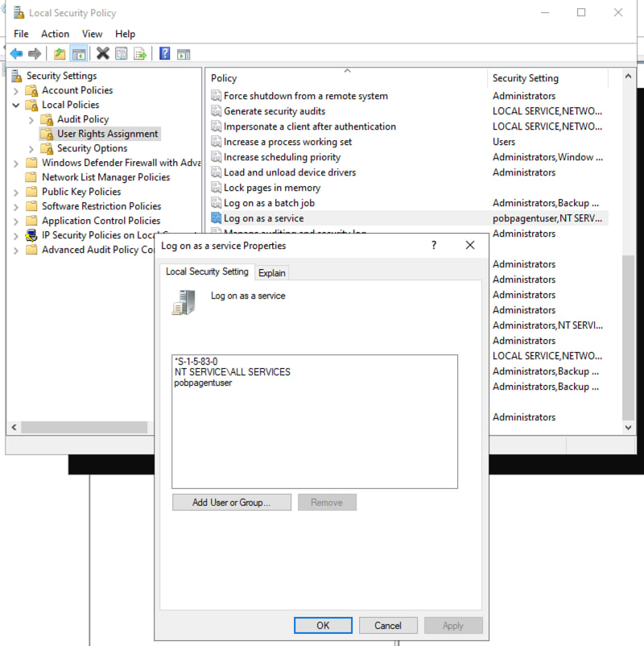Expand the Public Key Policies node

[x=16, y=193]
